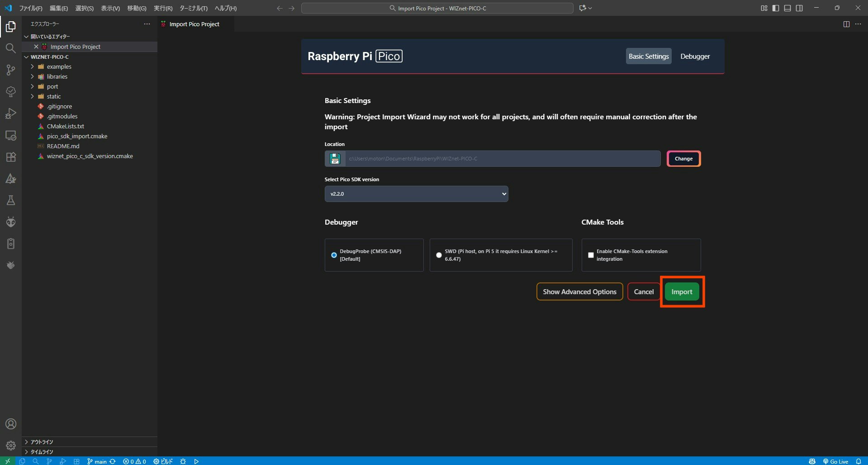868x465 pixels.
Task: Open Raspberry Pi Pico view in activity bar
Action: point(11,265)
